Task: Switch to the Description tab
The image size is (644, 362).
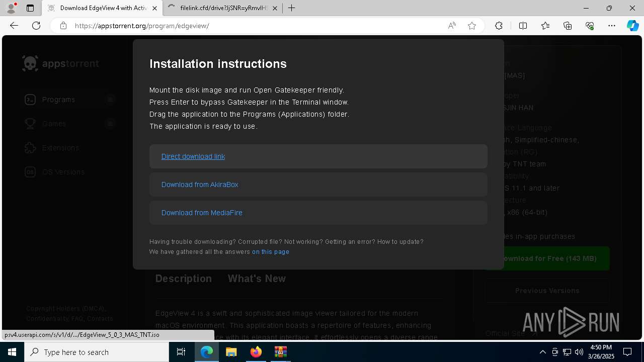Action: [x=184, y=279]
